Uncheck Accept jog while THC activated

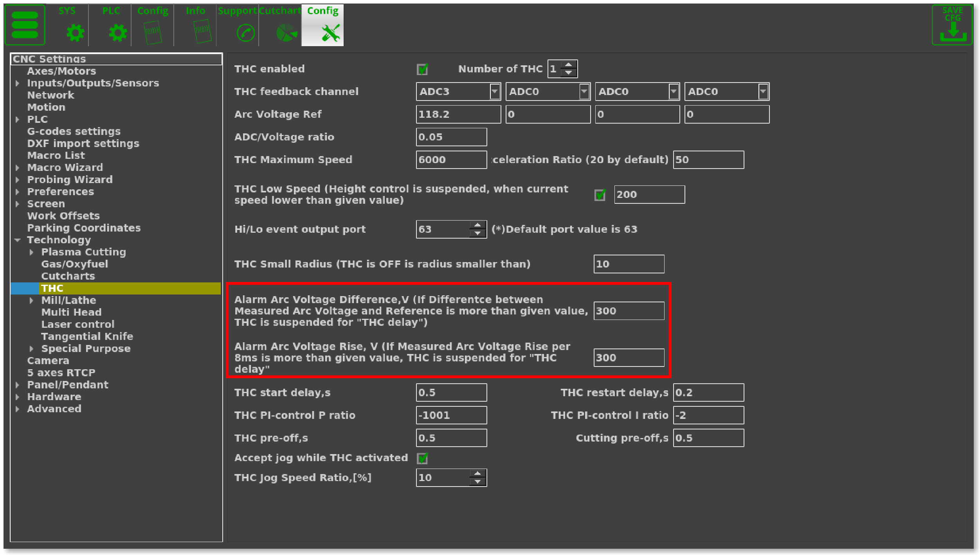coord(422,458)
